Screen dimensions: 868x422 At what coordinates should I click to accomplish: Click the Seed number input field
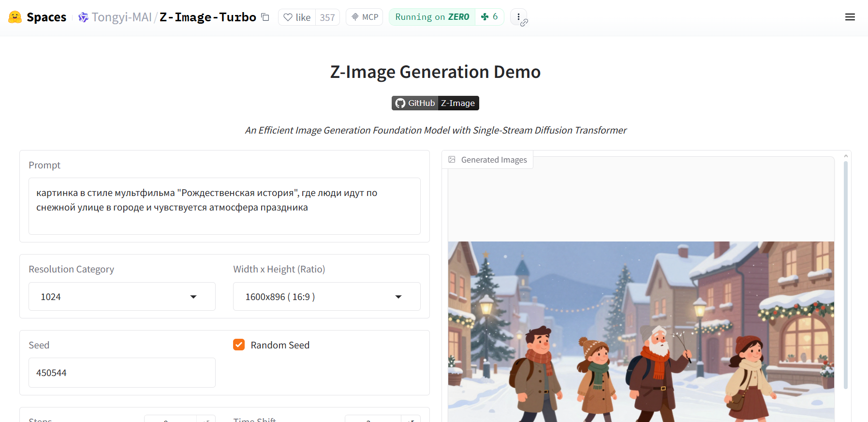(122, 373)
